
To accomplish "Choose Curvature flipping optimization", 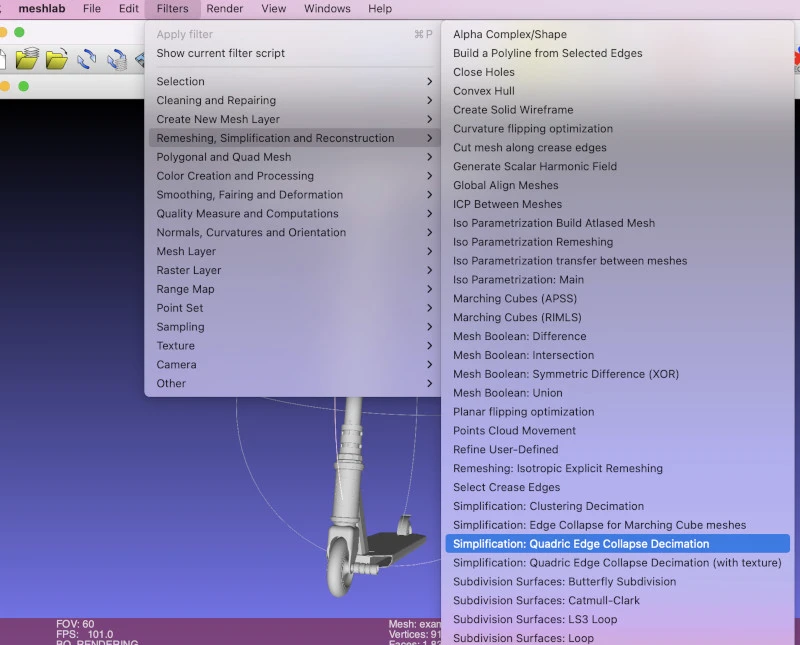I will [x=617, y=129].
